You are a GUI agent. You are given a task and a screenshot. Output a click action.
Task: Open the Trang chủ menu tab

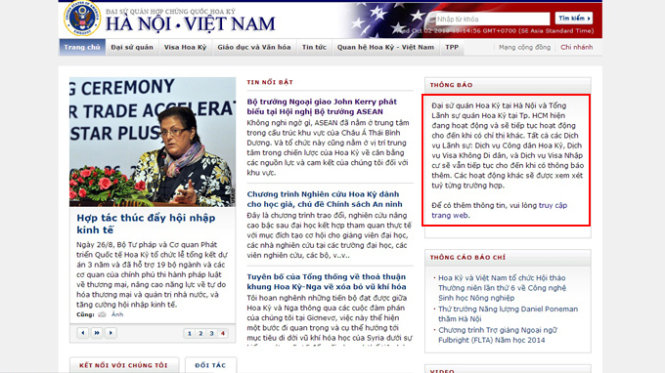tap(82, 47)
